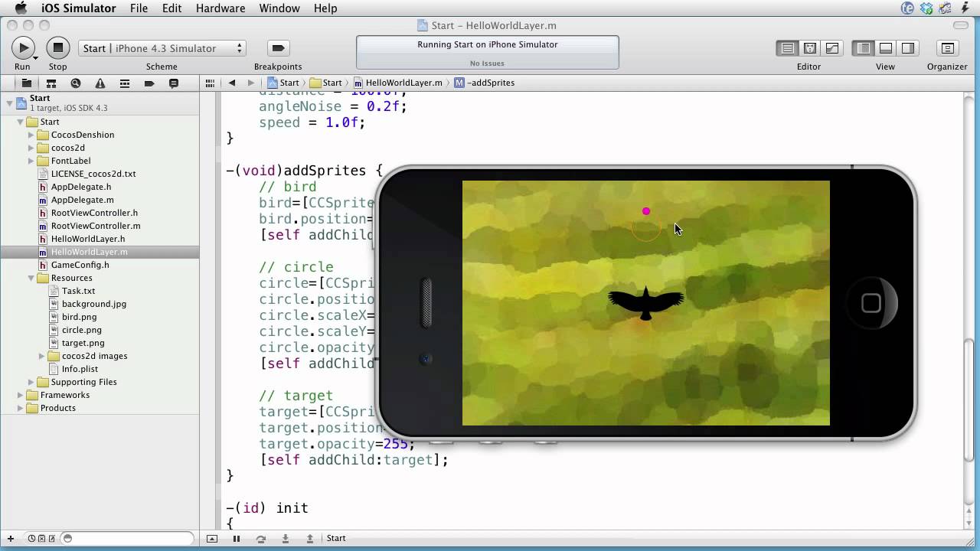Open the Breakpoint navigator icon
980x551 pixels.
click(x=149, y=83)
